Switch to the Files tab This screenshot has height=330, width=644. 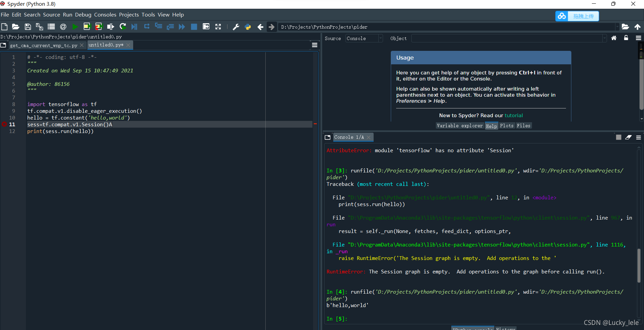(523, 126)
